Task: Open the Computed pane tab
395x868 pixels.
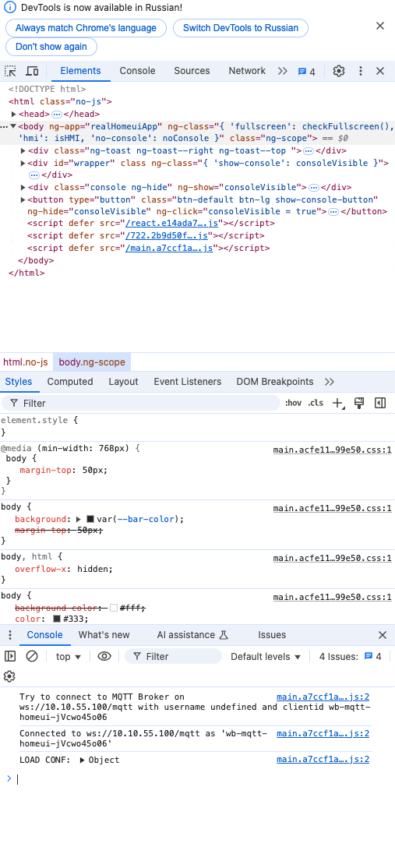Action: (x=69, y=382)
